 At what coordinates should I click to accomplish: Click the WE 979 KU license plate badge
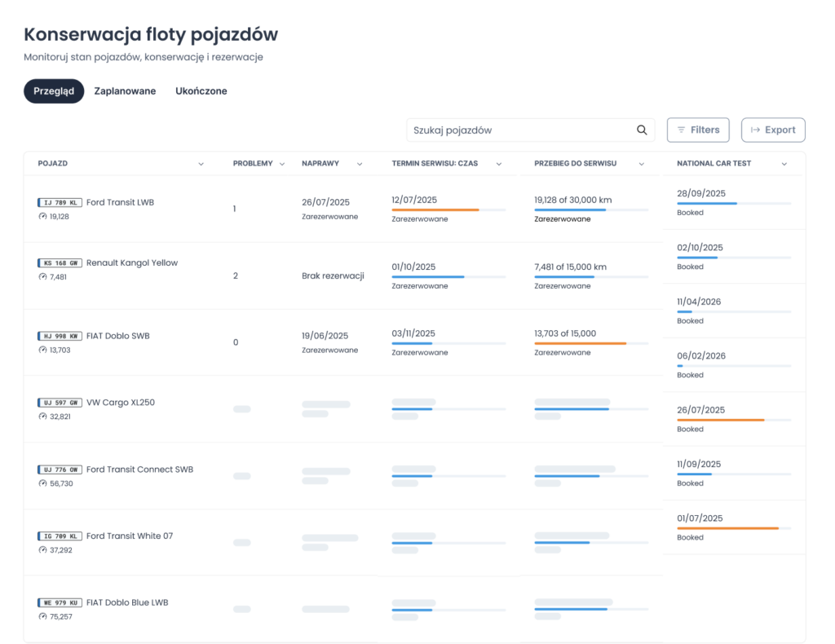60,602
